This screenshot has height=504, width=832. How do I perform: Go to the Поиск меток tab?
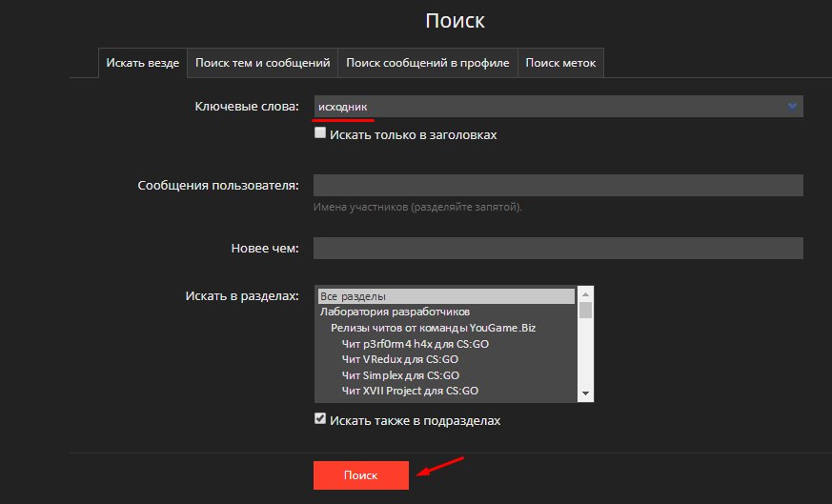pos(560,63)
